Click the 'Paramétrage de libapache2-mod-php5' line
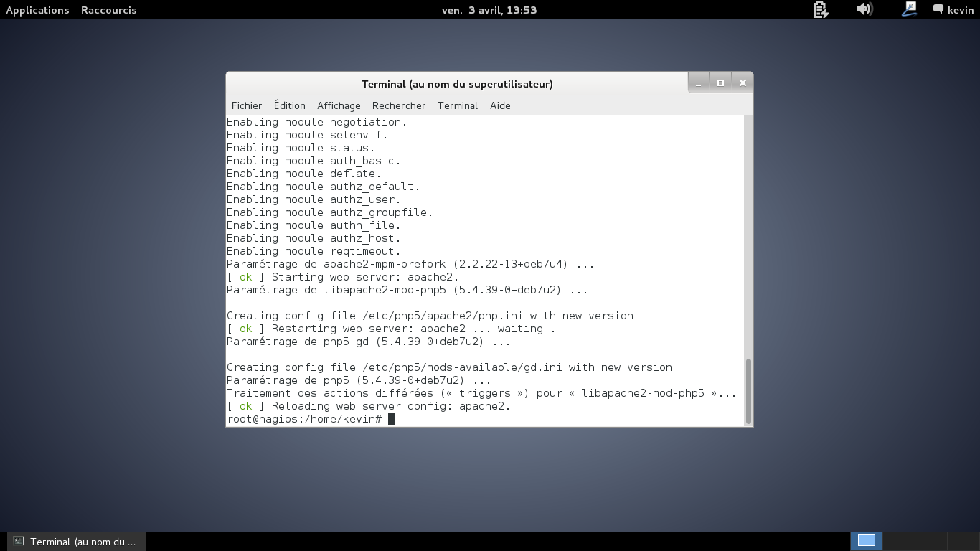The width and height of the screenshot is (980, 551). pyautogui.click(x=407, y=290)
